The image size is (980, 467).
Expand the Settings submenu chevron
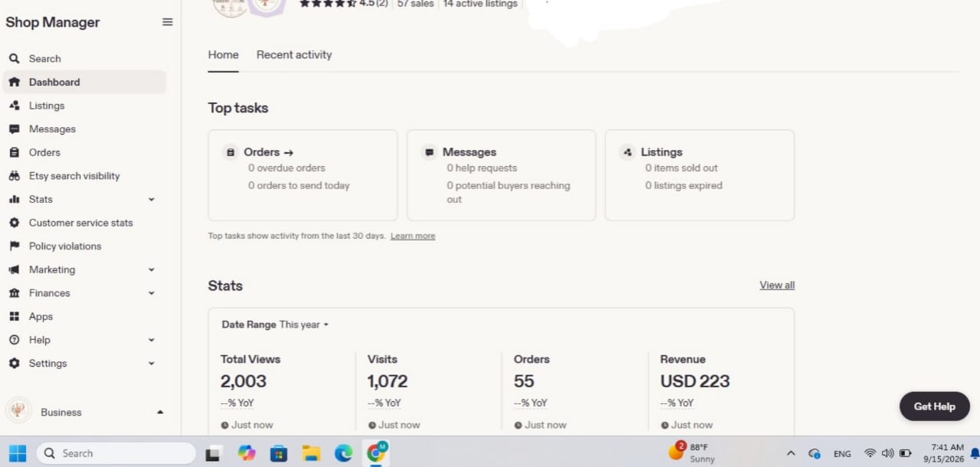point(152,364)
